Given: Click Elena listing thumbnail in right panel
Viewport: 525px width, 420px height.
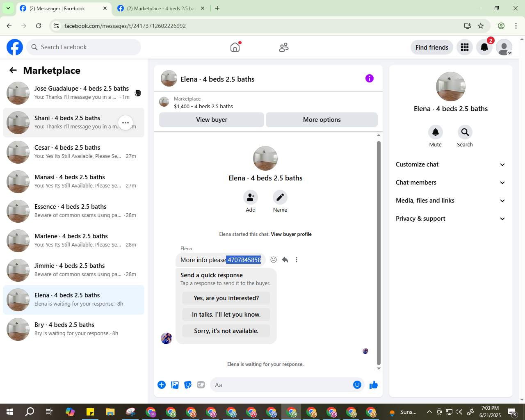Looking at the screenshot, I should (x=451, y=87).
